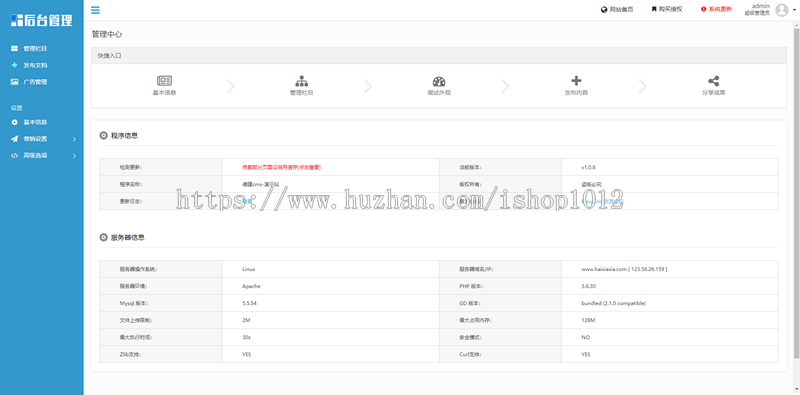This screenshot has width=800, height=395.
Task: Click the 分享成果 share icon
Action: coord(713,81)
